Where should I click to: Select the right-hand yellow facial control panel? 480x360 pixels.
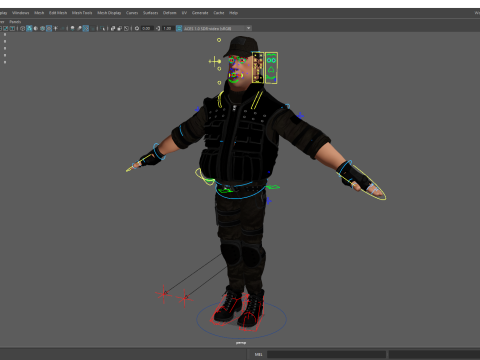(x=271, y=68)
